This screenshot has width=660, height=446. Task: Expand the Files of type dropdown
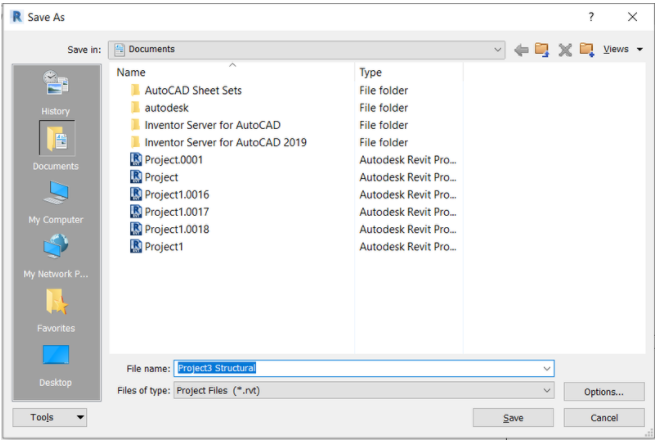364,390
